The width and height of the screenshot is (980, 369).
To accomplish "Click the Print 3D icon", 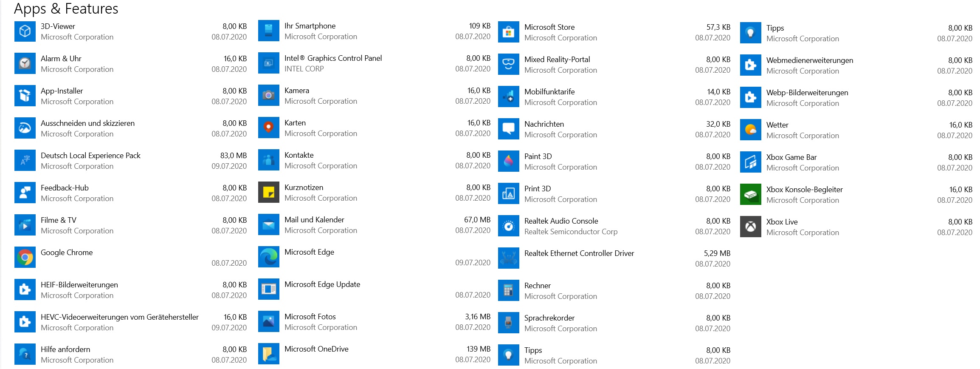I will (509, 193).
